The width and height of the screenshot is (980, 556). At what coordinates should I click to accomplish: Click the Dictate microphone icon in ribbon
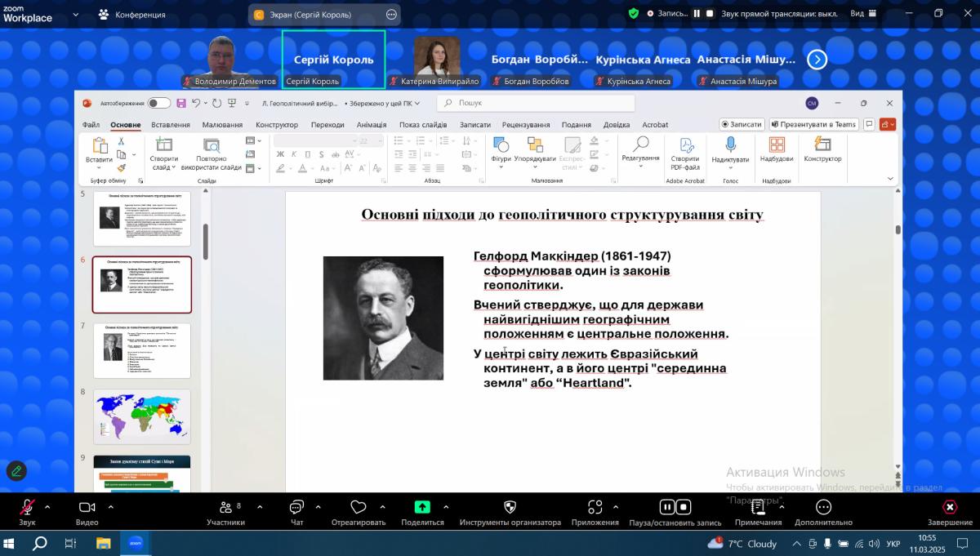(730, 145)
